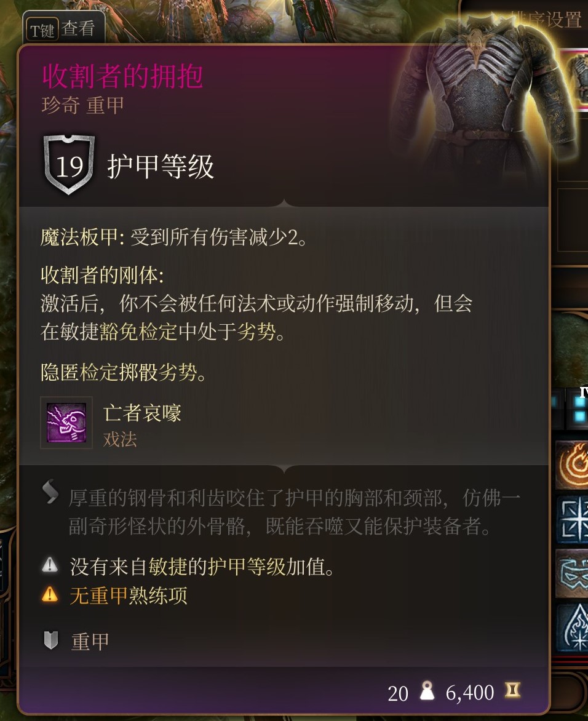The width and height of the screenshot is (588, 721).
Task: Click the flavor text quill icon
Action: 50,492
